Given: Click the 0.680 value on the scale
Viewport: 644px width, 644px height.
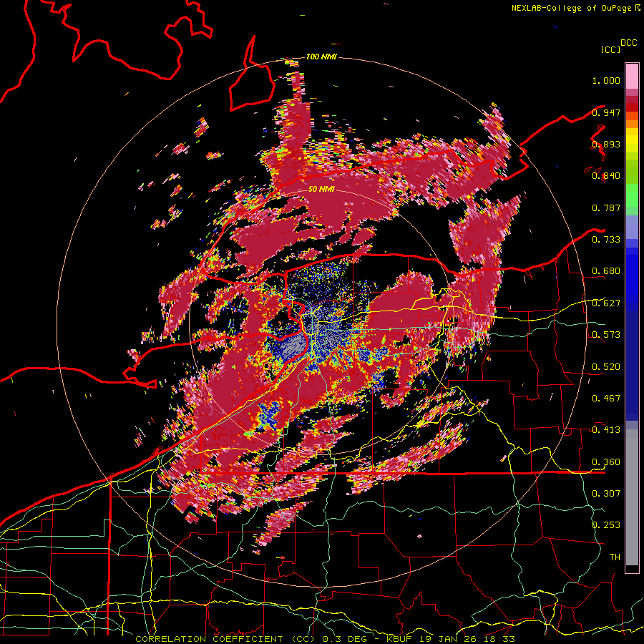Looking at the screenshot, I should tap(606, 271).
